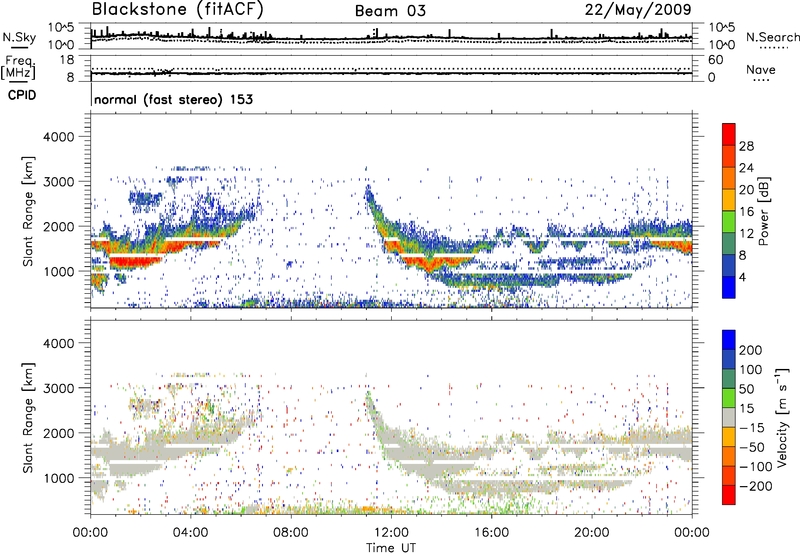Click the Velocity [m s⁻¹] color bar label

(782, 417)
